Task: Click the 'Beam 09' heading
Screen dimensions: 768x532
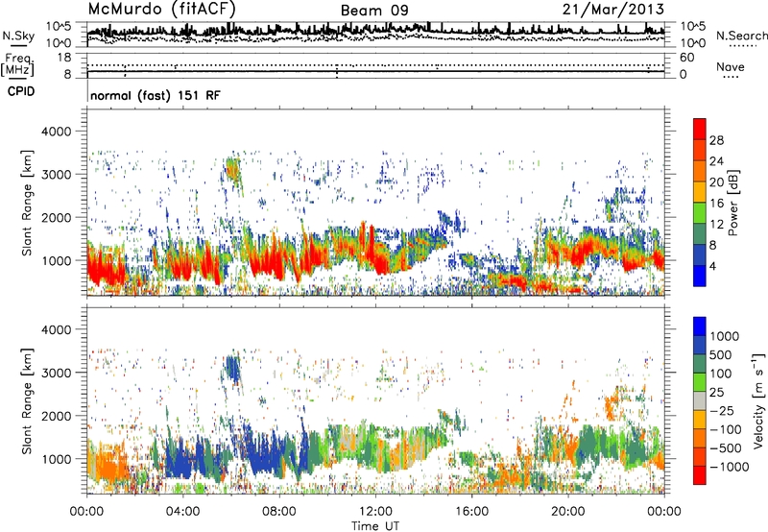Action: click(374, 11)
